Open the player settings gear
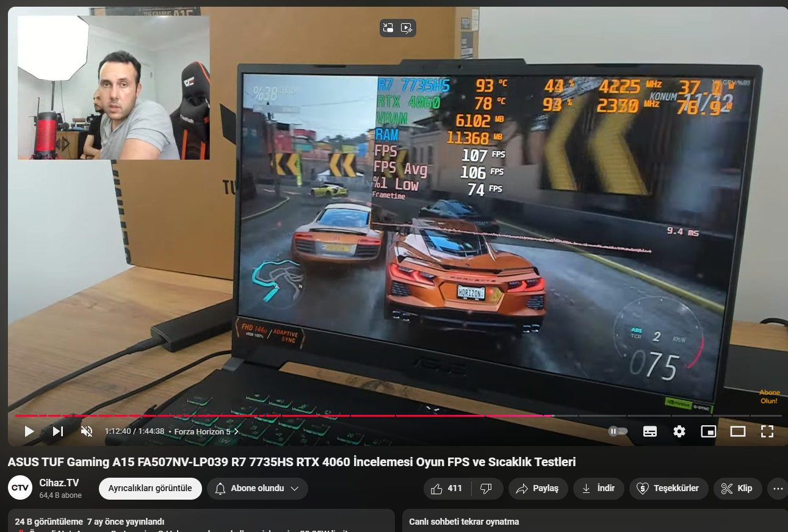788x532 pixels. [x=679, y=431]
